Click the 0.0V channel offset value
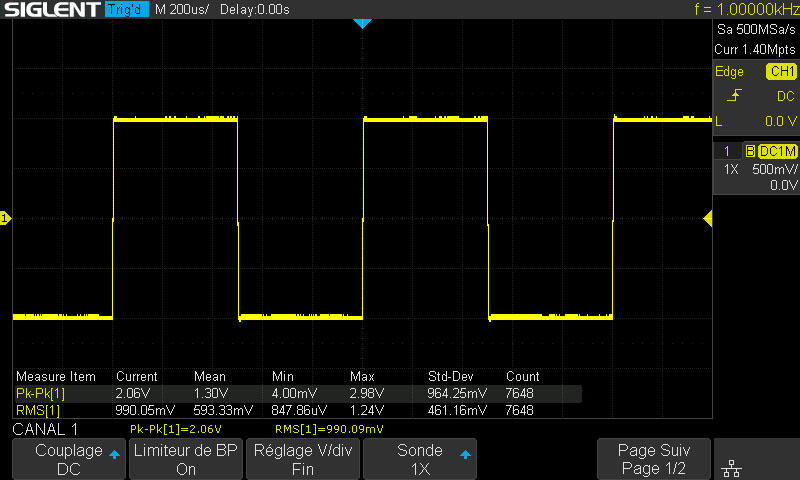Viewport: 800px width, 480px height. (x=784, y=185)
